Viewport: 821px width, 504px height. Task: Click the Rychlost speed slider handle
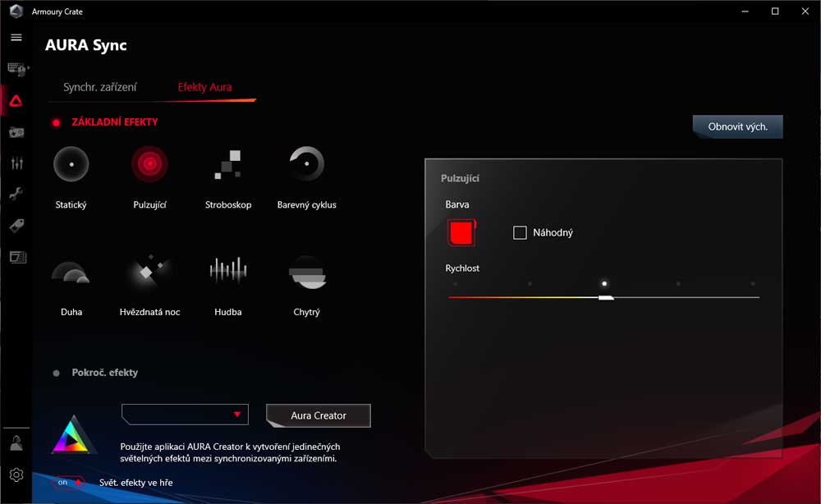(x=606, y=297)
